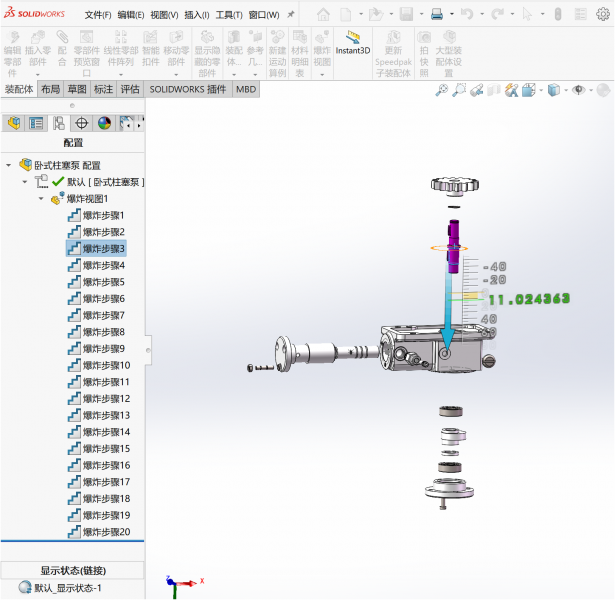Open the 文件(F) menu

(x=98, y=15)
